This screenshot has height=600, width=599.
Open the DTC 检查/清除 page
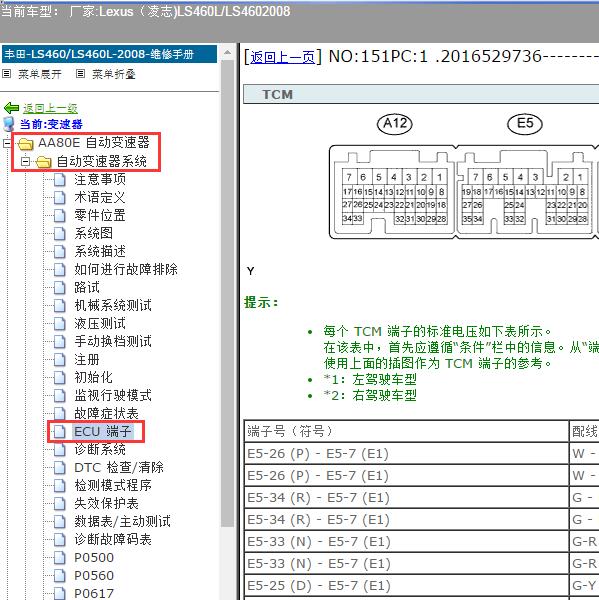pos(119,468)
